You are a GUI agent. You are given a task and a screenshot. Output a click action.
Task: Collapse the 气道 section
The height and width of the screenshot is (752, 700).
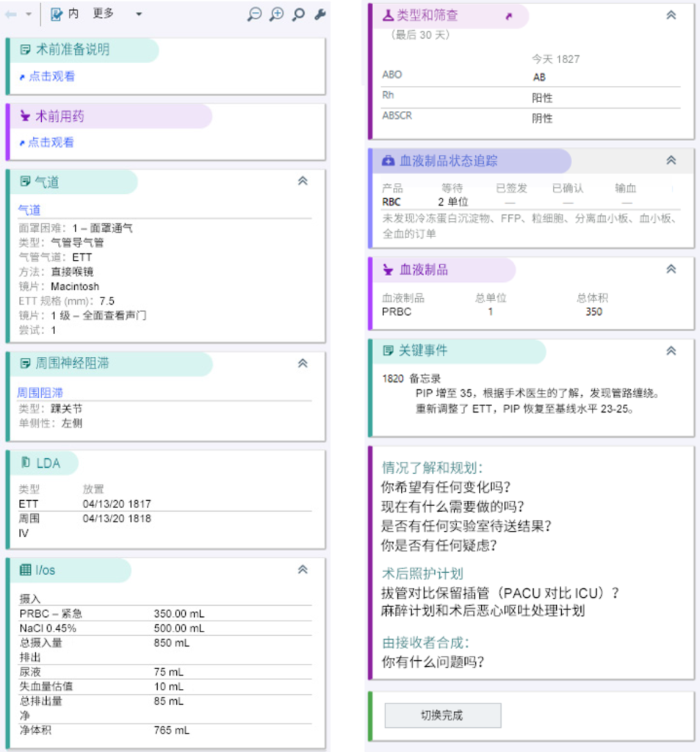(x=303, y=181)
